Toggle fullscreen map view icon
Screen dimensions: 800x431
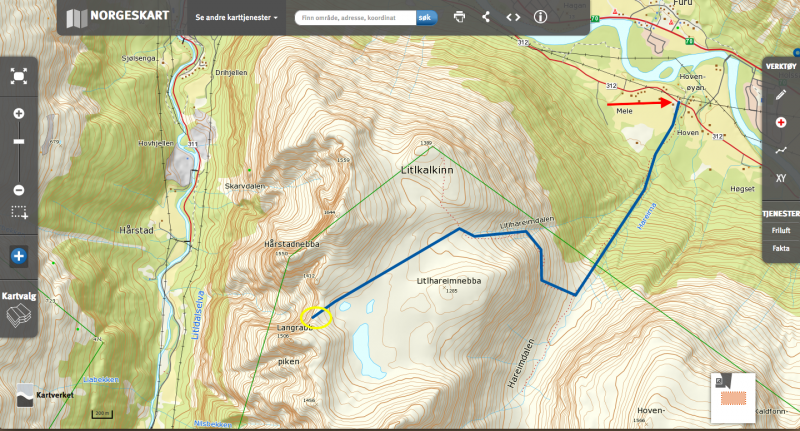pyautogui.click(x=19, y=77)
